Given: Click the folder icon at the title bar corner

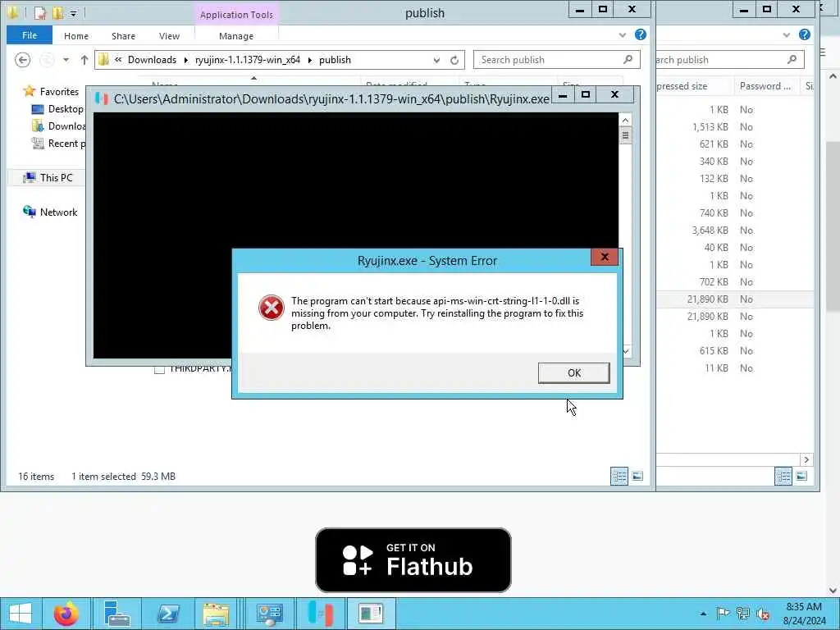Looking at the screenshot, I should point(12,11).
